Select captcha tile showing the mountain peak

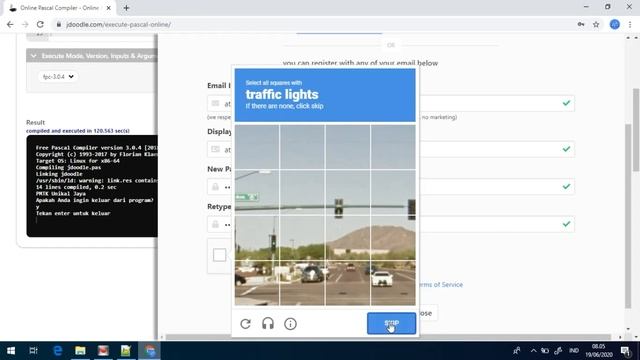pos(393,238)
